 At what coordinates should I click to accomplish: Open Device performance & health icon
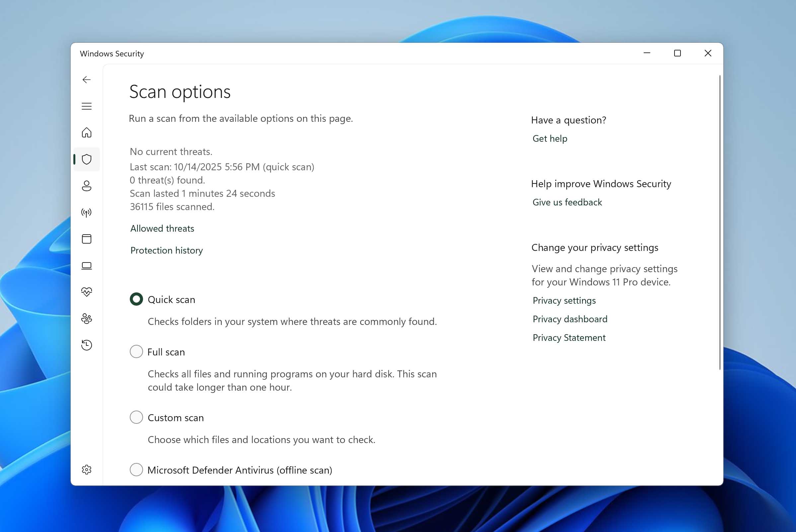[87, 291]
